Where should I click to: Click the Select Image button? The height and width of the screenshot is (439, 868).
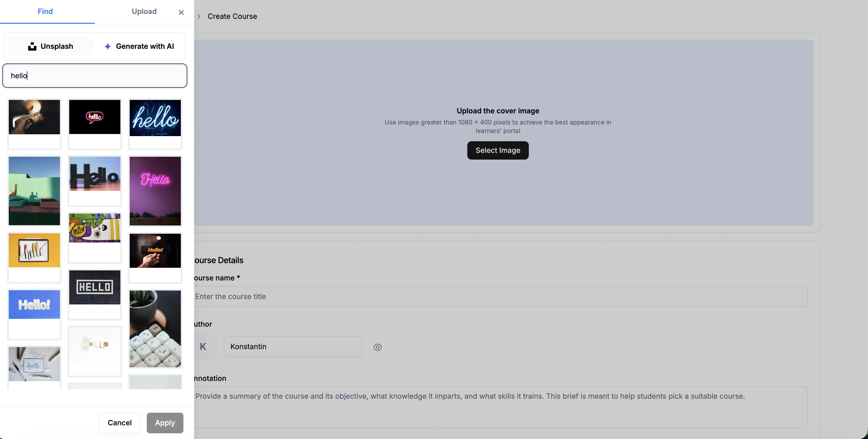498,150
